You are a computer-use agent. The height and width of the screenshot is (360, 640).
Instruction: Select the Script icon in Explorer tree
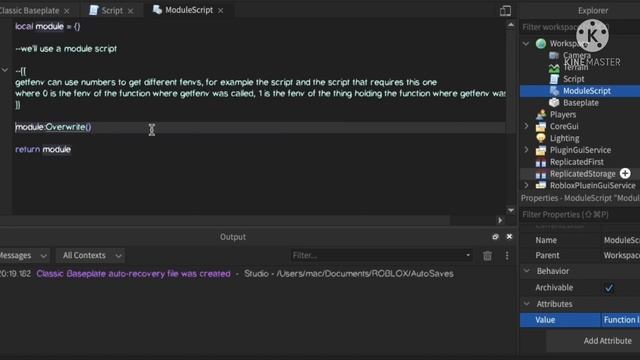pyautogui.click(x=554, y=79)
